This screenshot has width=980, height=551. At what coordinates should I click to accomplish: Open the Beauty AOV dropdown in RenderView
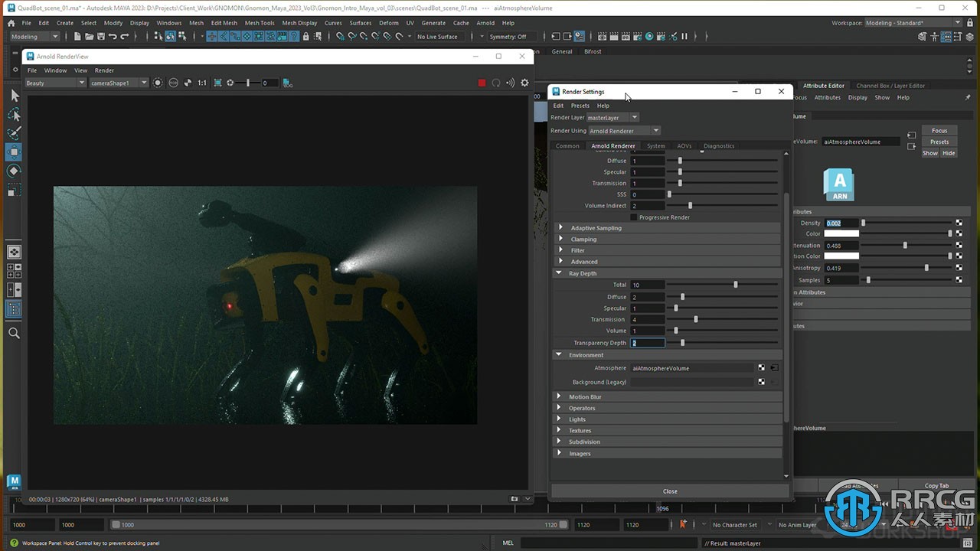(x=55, y=83)
